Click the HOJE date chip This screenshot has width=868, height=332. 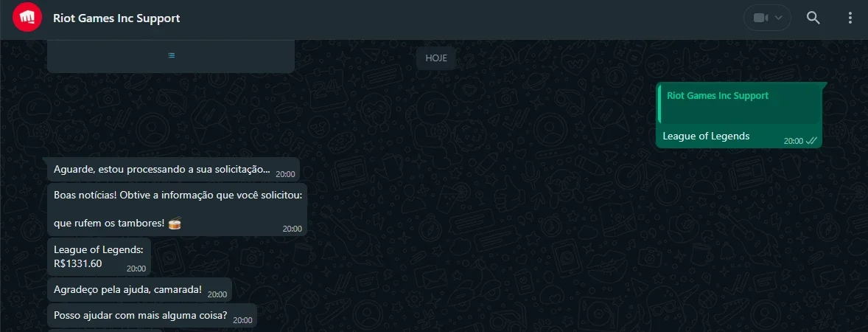tap(436, 57)
